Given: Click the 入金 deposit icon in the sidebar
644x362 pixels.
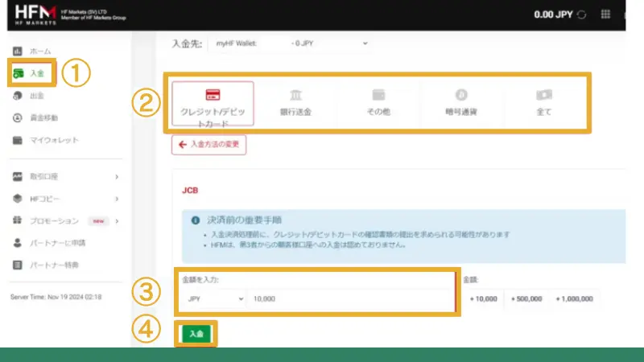Looking at the screenshot, I should pos(18,73).
